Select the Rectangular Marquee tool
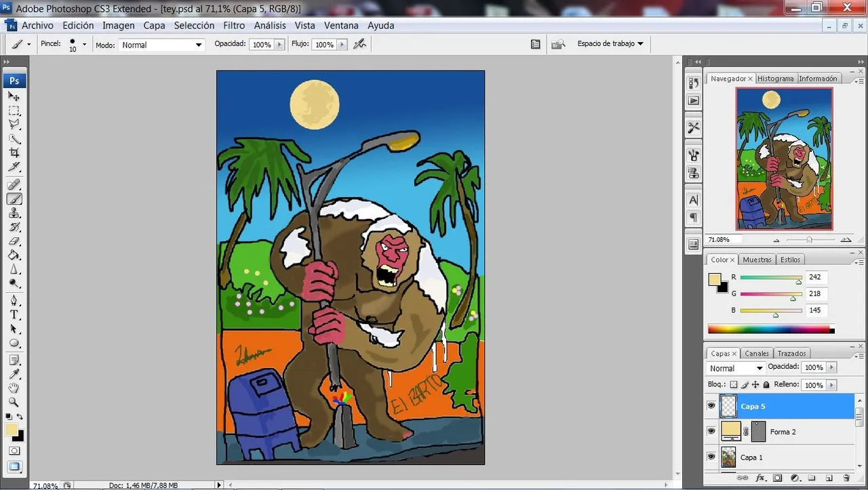This screenshot has height=490, width=868. point(14,110)
